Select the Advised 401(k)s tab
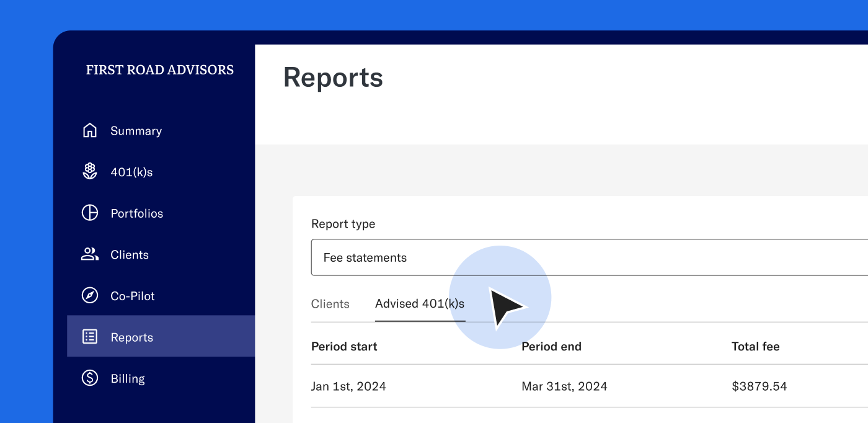The height and width of the screenshot is (423, 868). click(x=420, y=304)
